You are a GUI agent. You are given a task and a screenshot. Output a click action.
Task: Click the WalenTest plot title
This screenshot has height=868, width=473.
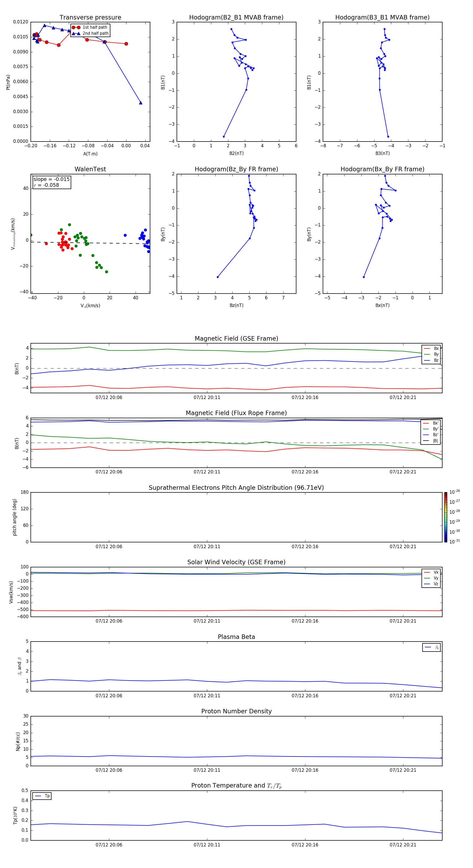90,169
